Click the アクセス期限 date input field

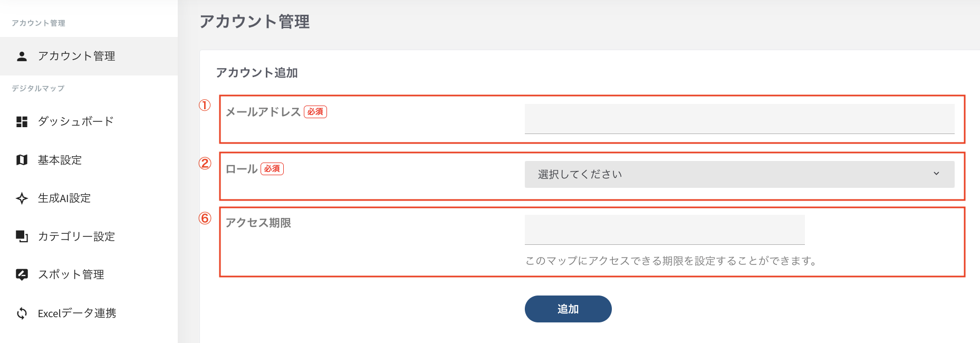(x=664, y=230)
